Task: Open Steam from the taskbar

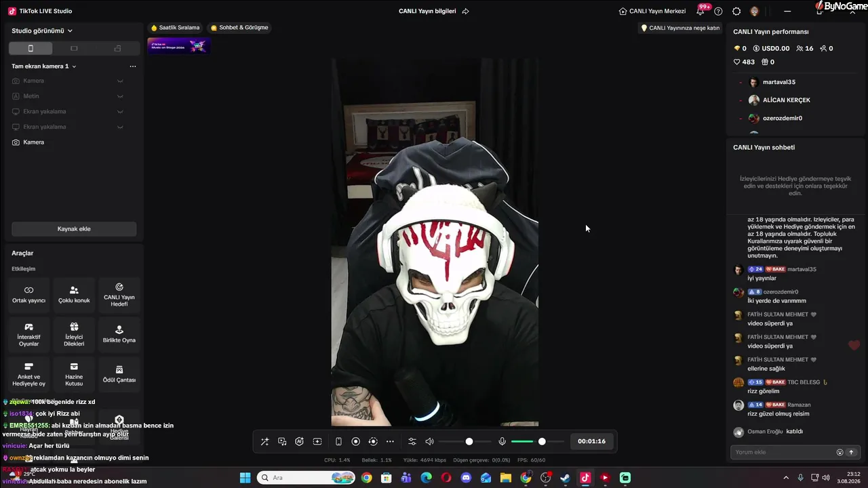Action: point(565,478)
